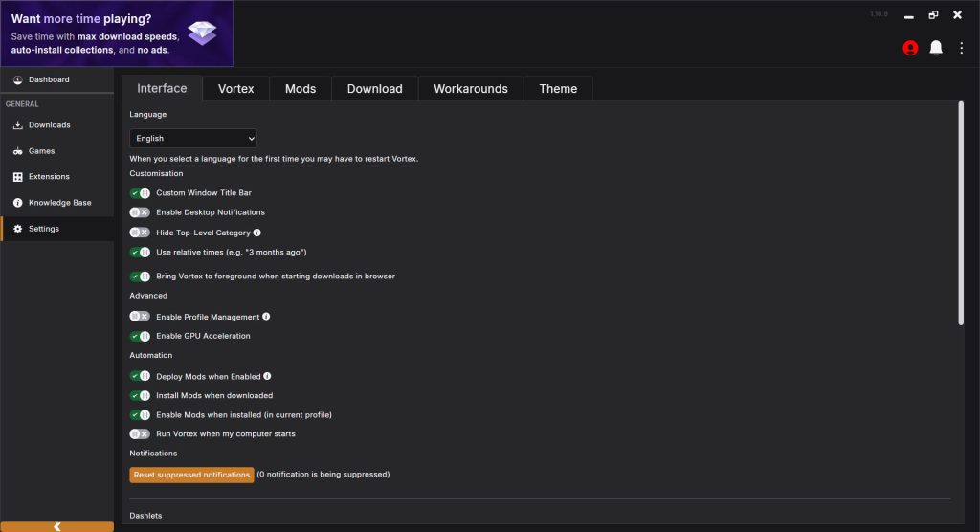Toggle Bring Vortex to foreground setting
This screenshot has width=980, height=532.
[x=140, y=277]
